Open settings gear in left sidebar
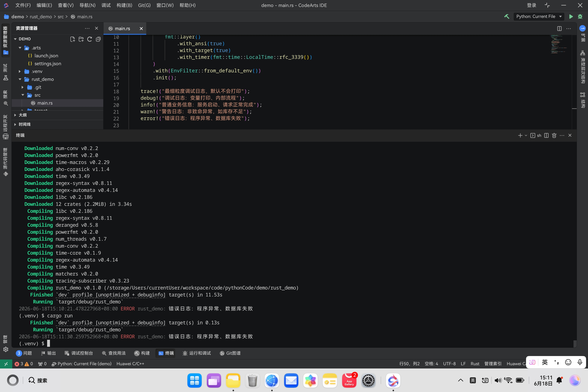The width and height of the screenshot is (588, 392). pos(5,349)
